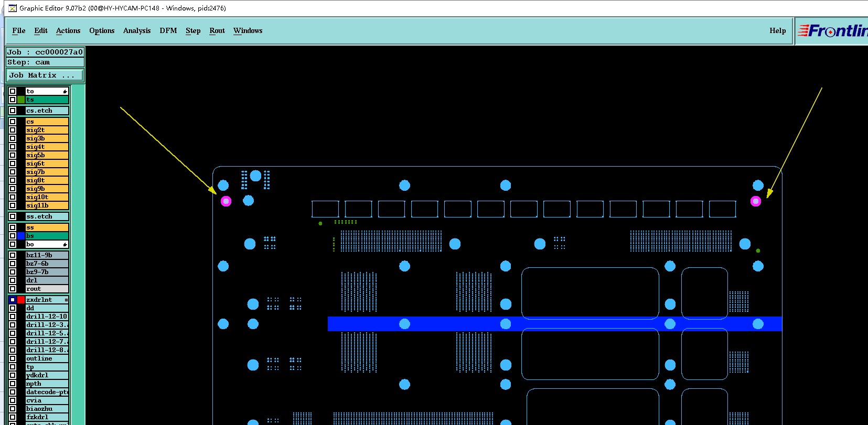868x425 pixels.
Task: Toggle the checkbox for layer ss.etch
Action: click(13, 216)
